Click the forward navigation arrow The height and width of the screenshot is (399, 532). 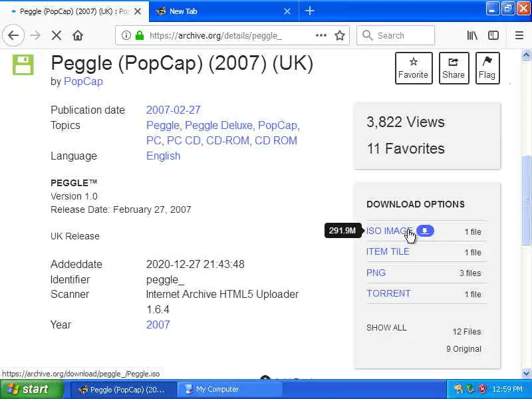coord(35,35)
